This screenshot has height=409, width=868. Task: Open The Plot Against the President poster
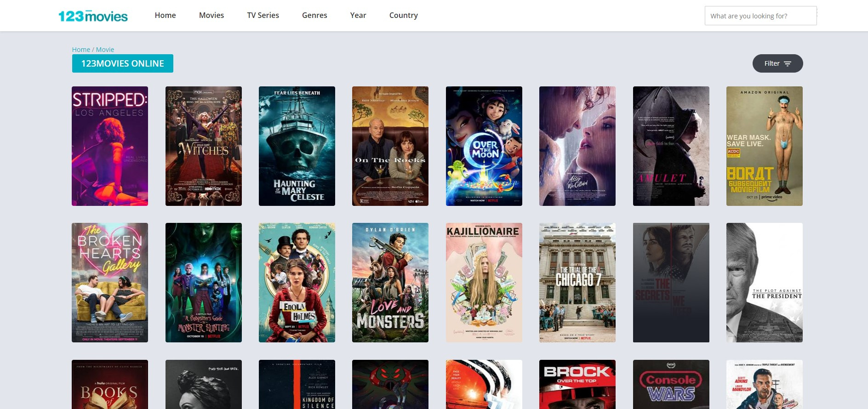click(765, 283)
